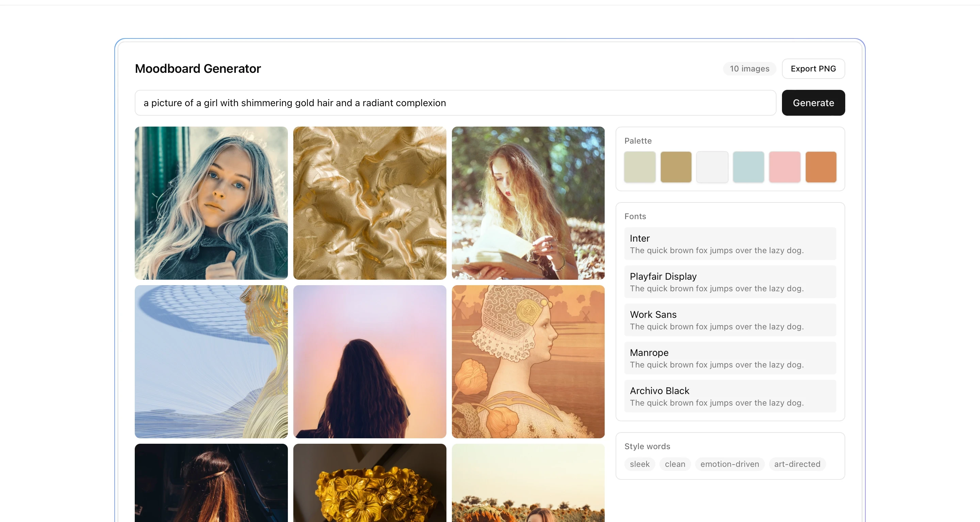Open the dark-haired silhouette on pink image
Viewport: 980px width, 522px height.
tap(370, 361)
